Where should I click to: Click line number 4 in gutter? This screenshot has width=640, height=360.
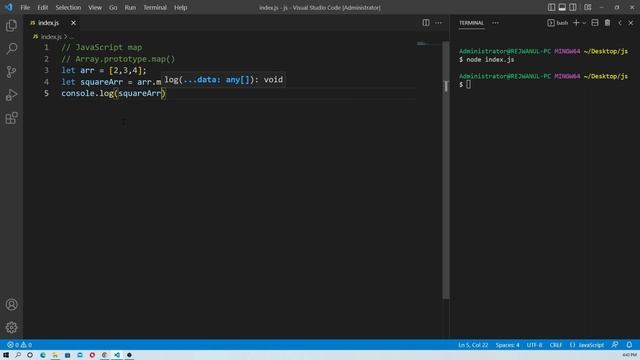pos(46,82)
